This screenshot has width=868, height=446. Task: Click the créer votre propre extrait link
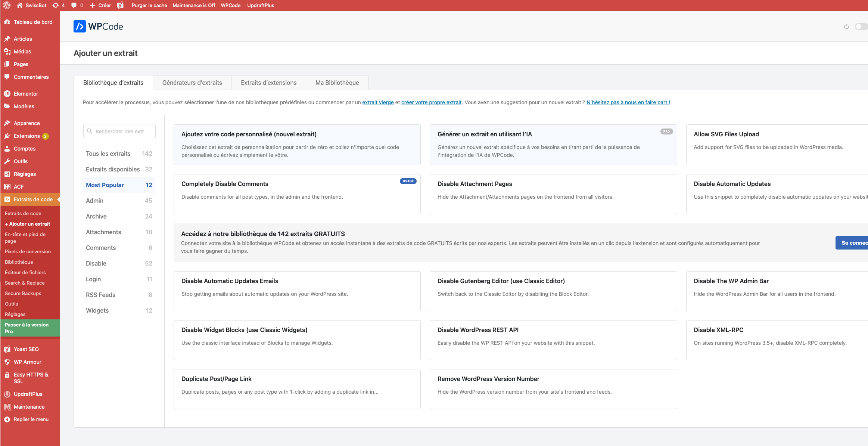coord(431,102)
